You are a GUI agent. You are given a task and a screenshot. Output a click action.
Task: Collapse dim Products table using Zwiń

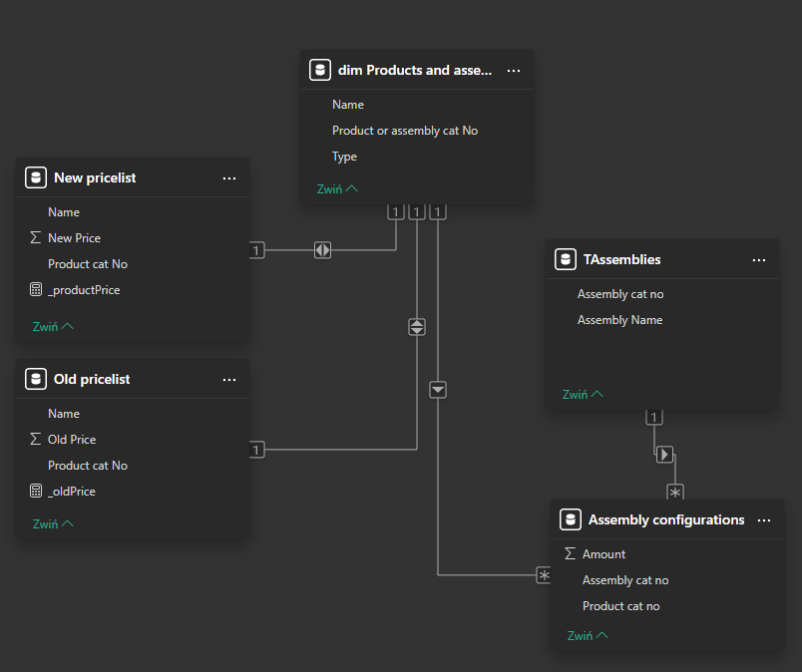coord(337,189)
